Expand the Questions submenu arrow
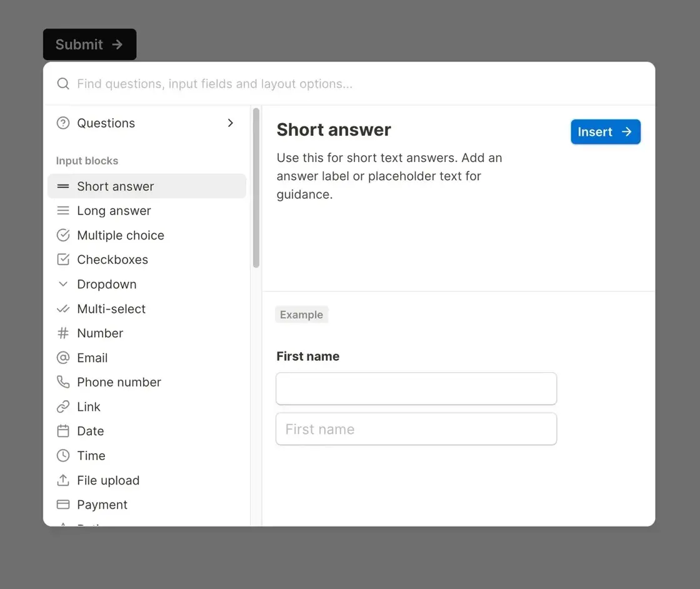Image resolution: width=700 pixels, height=589 pixels. (x=231, y=123)
